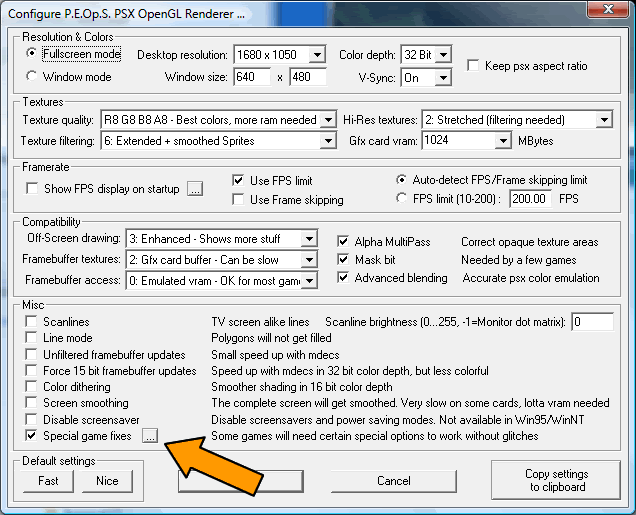Toggle Mask bit checkbox
This screenshot has height=515, width=636.
click(x=343, y=260)
